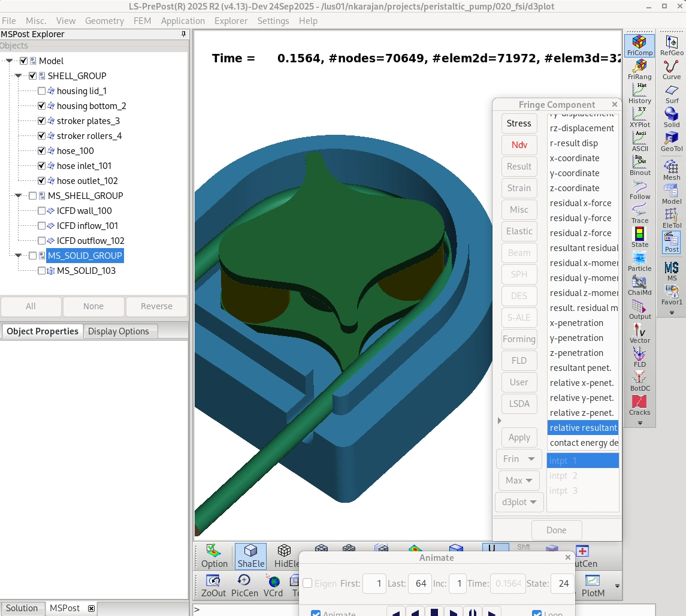Open the Vector display tool

pyautogui.click(x=639, y=333)
